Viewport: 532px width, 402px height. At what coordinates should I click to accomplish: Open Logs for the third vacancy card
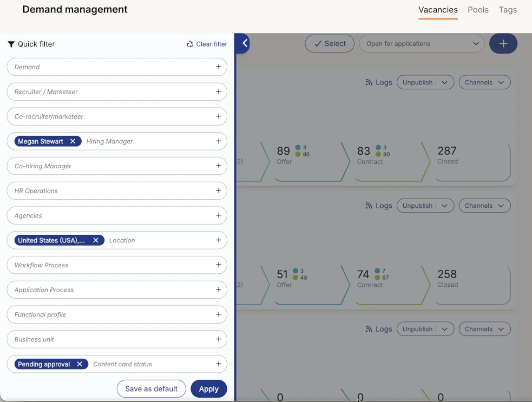coord(379,329)
